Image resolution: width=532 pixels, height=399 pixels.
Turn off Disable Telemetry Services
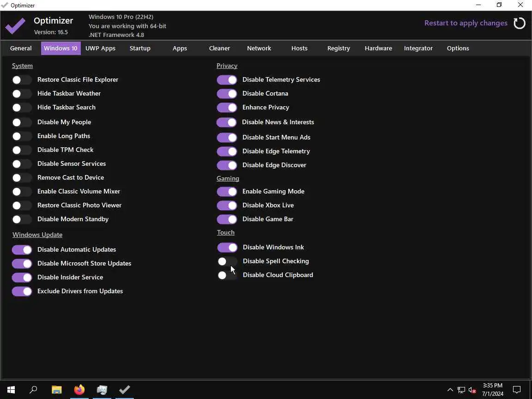(x=227, y=80)
